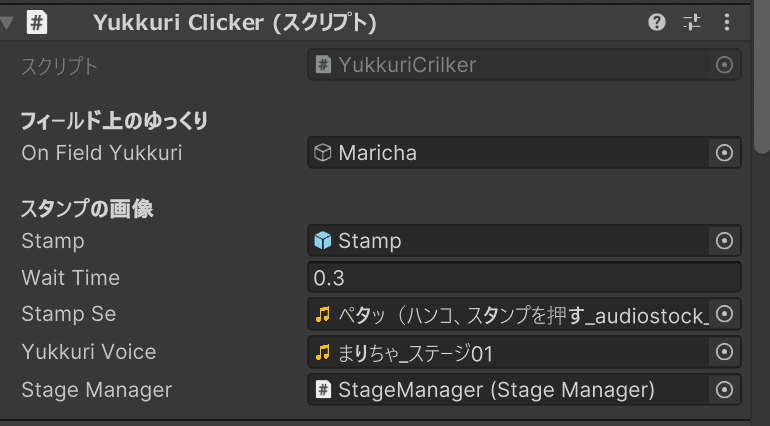
Task: Click the ペタッ audio clip field
Action: 509,314
